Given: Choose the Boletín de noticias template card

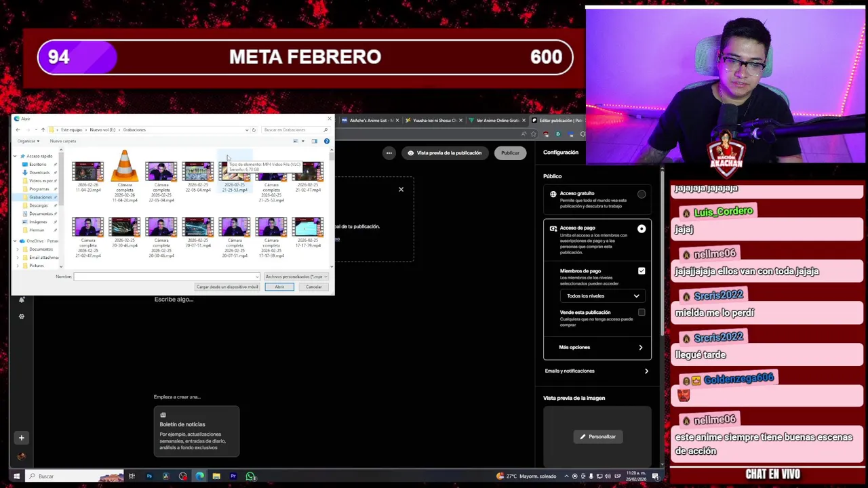Looking at the screenshot, I should (x=196, y=432).
